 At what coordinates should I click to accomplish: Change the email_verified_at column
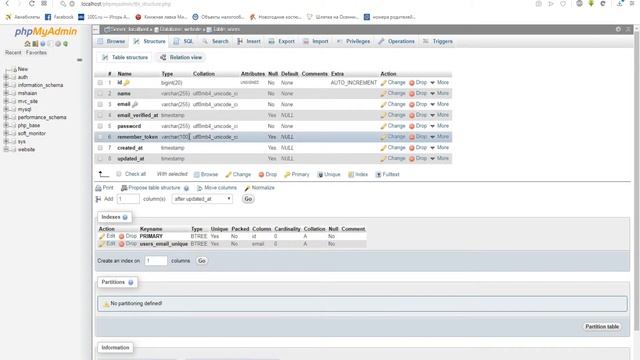tap(393, 115)
